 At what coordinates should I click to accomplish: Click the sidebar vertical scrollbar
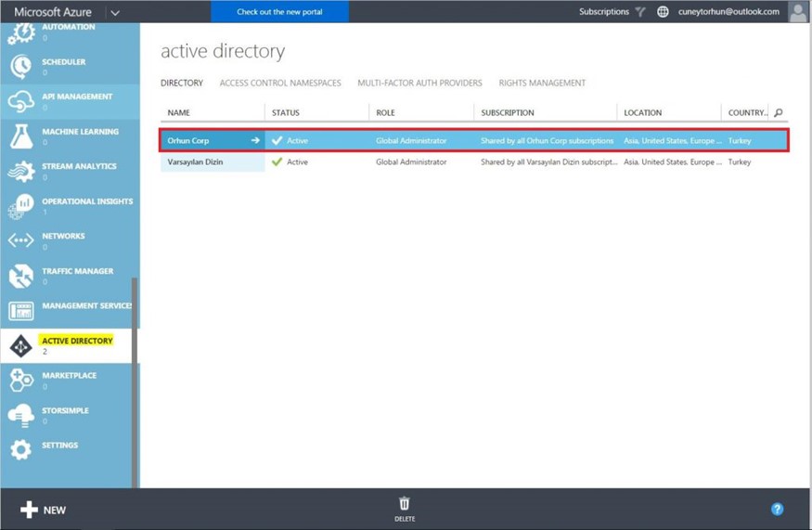(x=135, y=381)
